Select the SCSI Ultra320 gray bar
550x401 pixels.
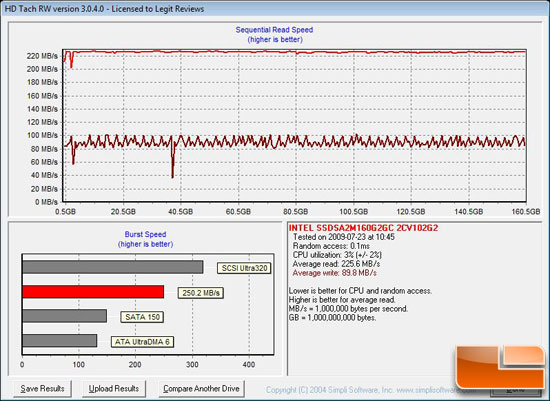[x=113, y=267]
